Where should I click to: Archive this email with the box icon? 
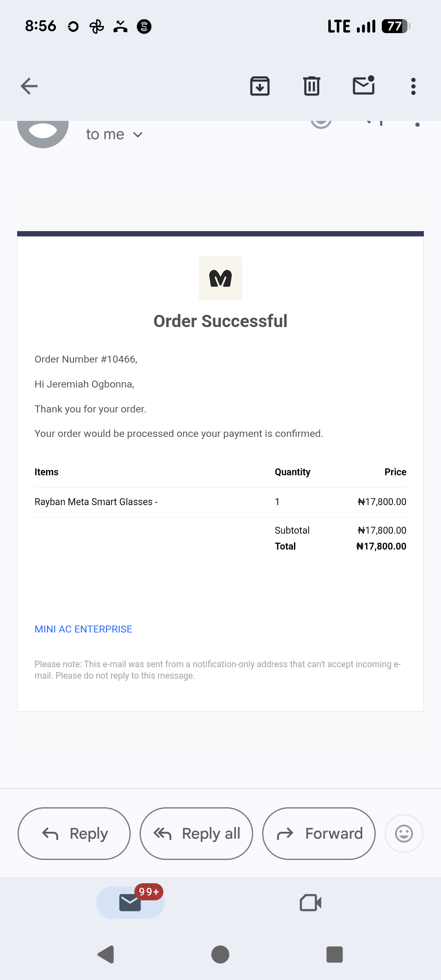coord(260,86)
